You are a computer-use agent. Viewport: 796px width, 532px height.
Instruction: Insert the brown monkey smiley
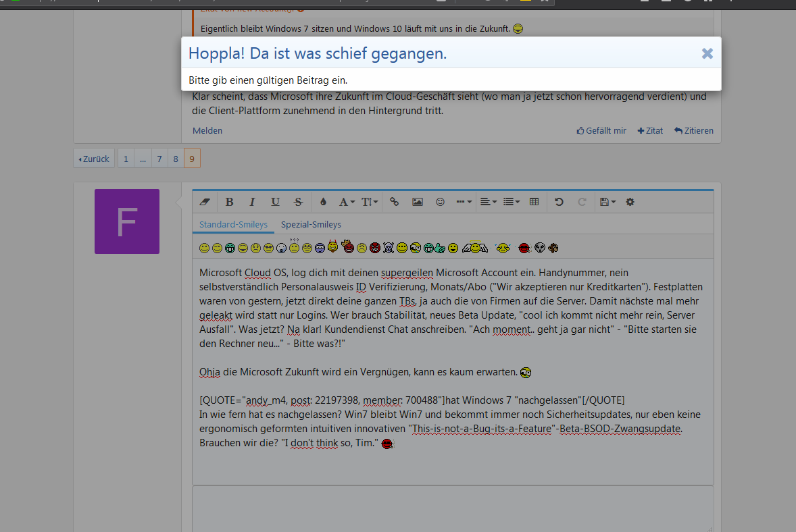[553, 248]
